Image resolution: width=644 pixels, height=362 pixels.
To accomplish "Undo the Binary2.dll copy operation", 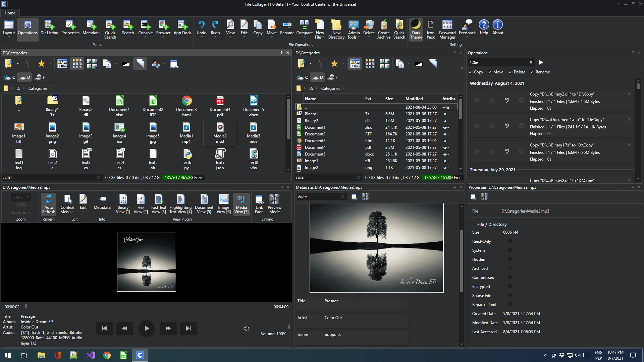I will click(507, 101).
